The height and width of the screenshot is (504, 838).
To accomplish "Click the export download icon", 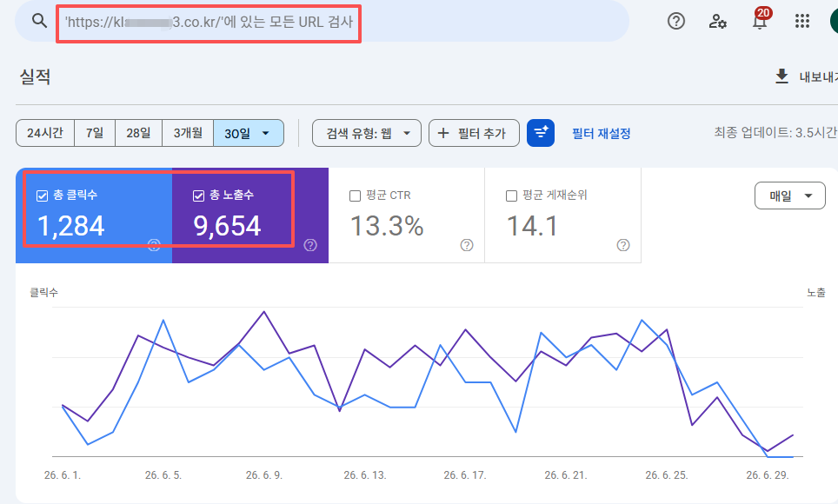I will [x=781, y=76].
